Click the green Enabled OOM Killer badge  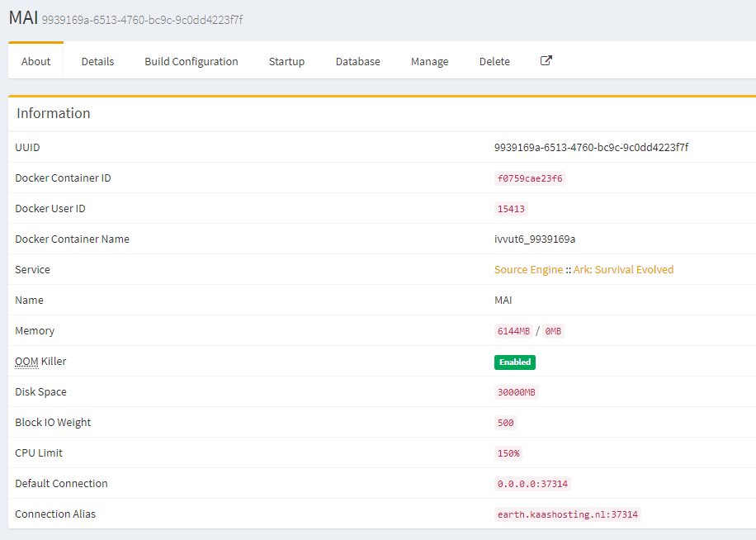click(514, 362)
